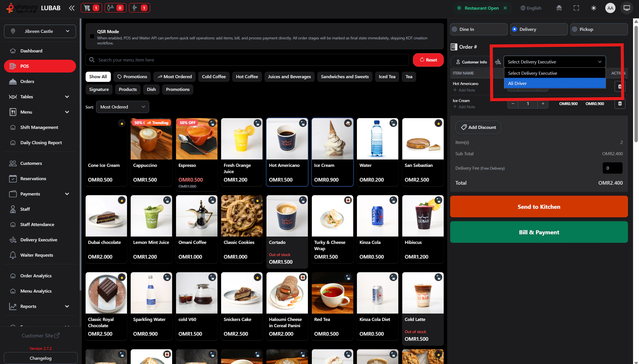Image resolution: width=639 pixels, height=364 pixels.
Task: Click the incognito hat icon
Action: [559, 8]
